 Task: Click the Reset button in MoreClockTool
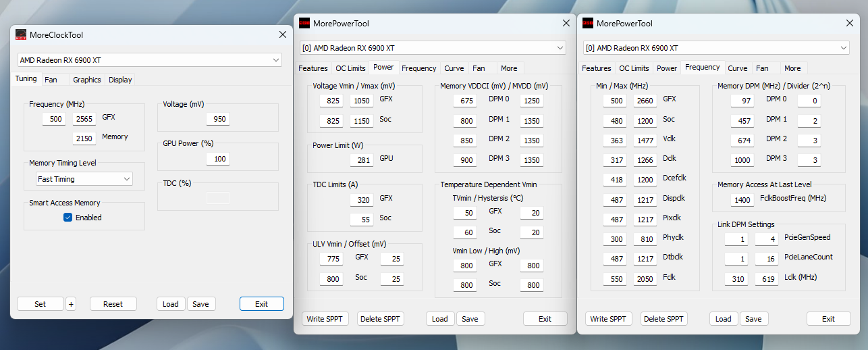(113, 304)
